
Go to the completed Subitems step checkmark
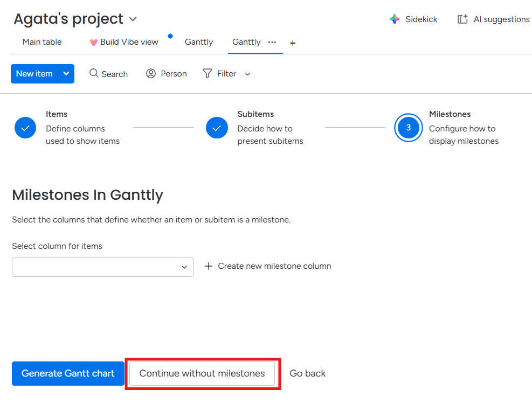coord(217,128)
